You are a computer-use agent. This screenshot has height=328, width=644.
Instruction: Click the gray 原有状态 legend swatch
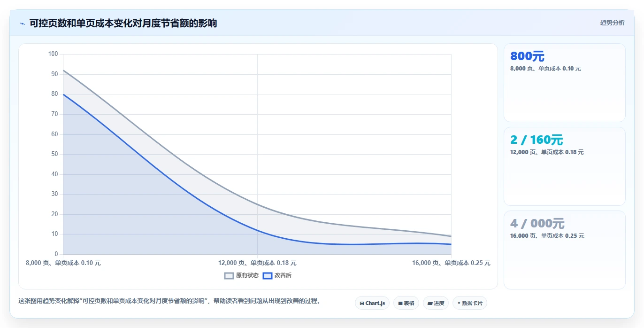[x=229, y=276]
